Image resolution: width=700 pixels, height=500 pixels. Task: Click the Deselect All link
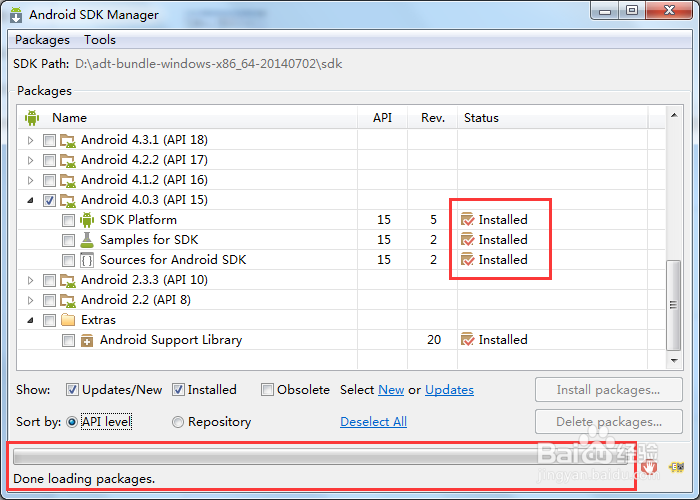pos(373,422)
